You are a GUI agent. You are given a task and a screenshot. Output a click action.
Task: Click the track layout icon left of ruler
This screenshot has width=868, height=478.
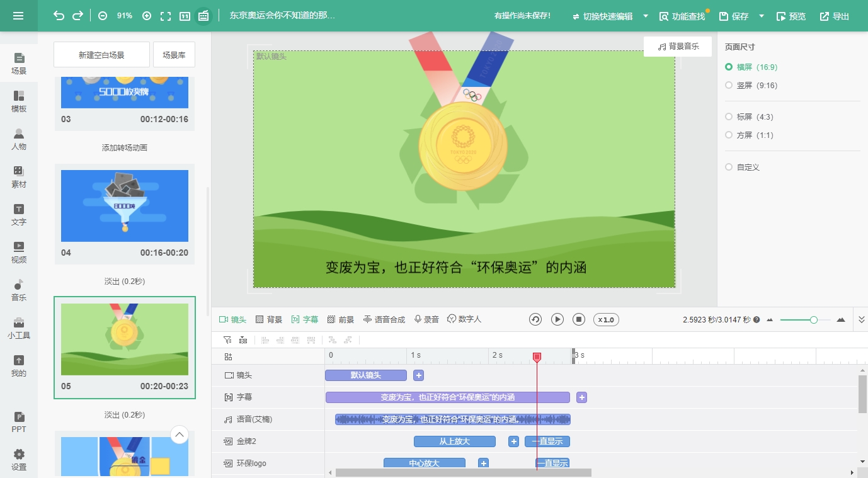(x=228, y=356)
